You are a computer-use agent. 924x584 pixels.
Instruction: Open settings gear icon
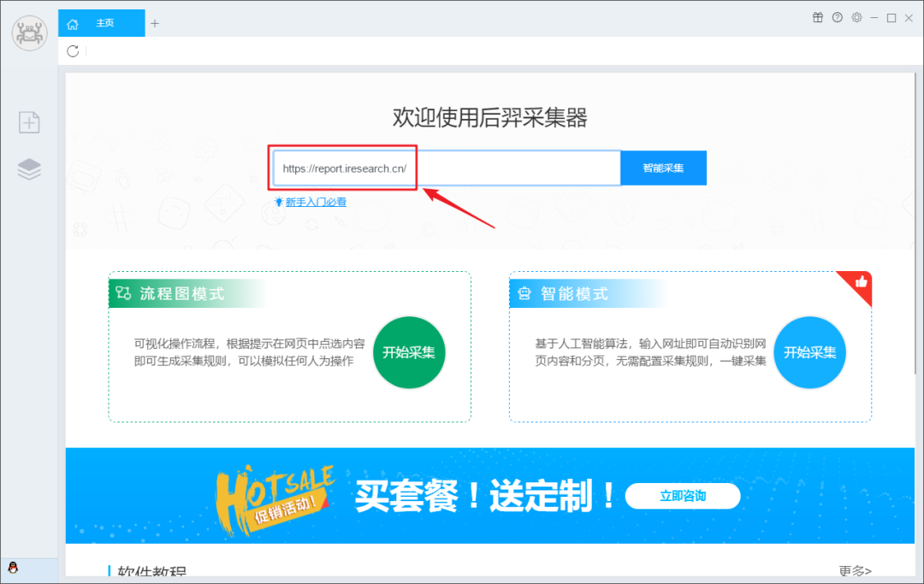point(856,18)
